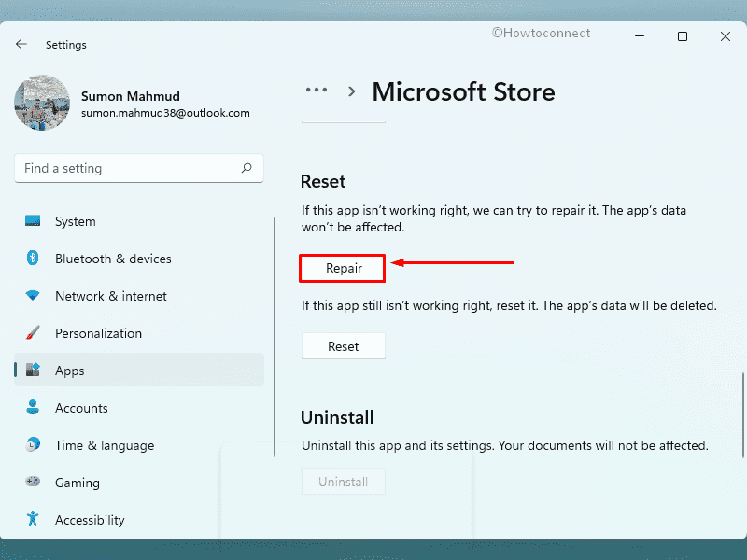Open Bluetooth & devices section
Screen dimensions: 747x560
pyautogui.click(x=113, y=259)
